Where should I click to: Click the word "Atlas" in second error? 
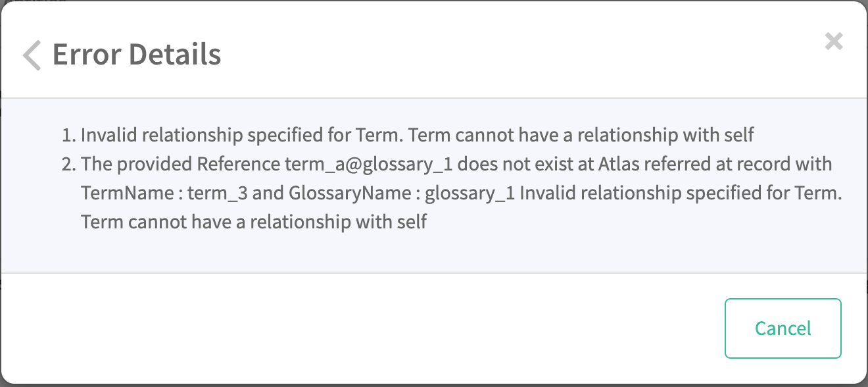[x=619, y=164]
